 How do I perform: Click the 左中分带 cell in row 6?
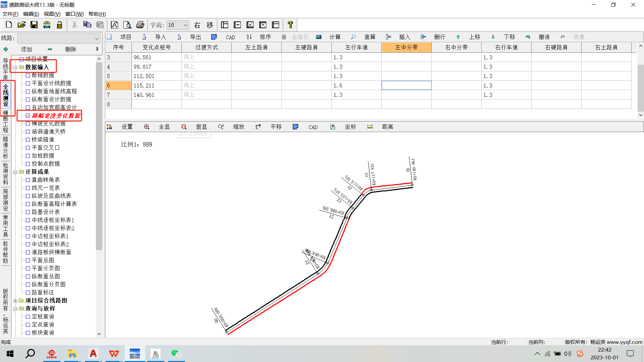tap(406, 85)
